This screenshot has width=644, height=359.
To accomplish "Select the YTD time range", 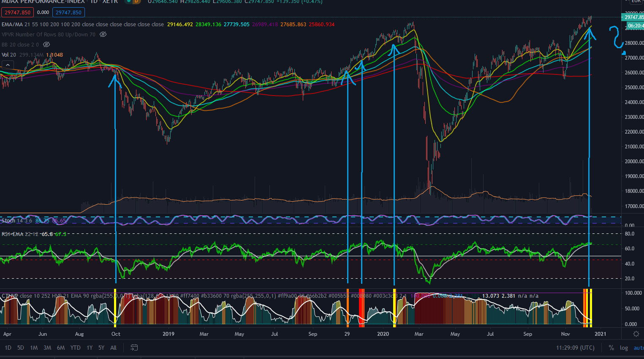I will coord(75,348).
